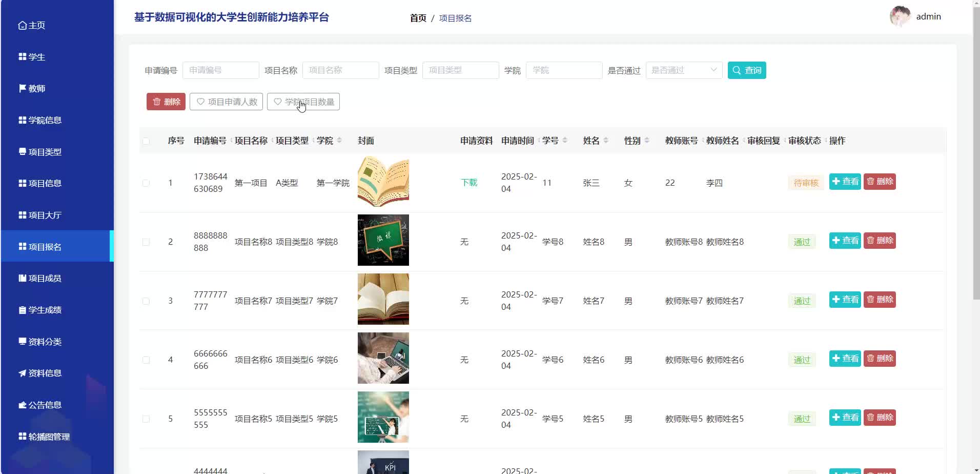Screen dimensions: 980x474
Task: View details of 第一项目 row
Action: tap(845, 182)
